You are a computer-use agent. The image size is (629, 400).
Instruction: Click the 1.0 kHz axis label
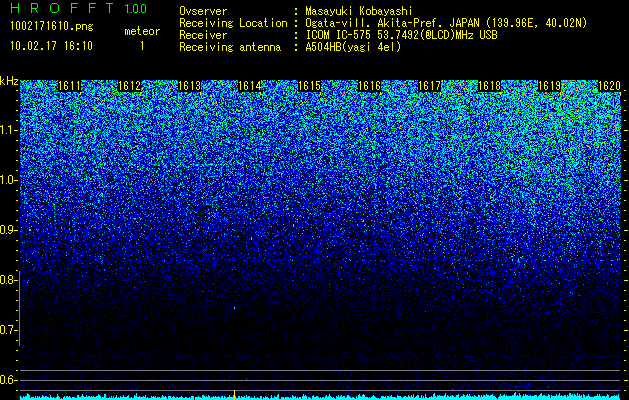click(x=8, y=180)
